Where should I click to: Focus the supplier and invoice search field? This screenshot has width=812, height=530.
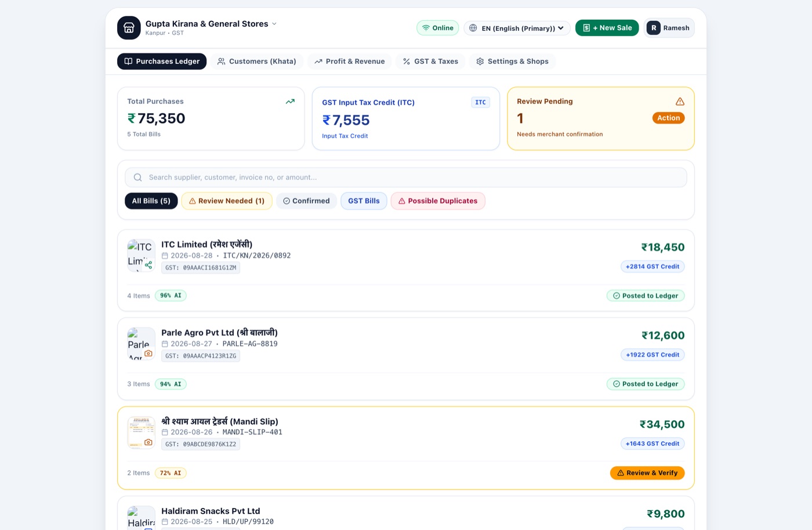[x=406, y=178]
